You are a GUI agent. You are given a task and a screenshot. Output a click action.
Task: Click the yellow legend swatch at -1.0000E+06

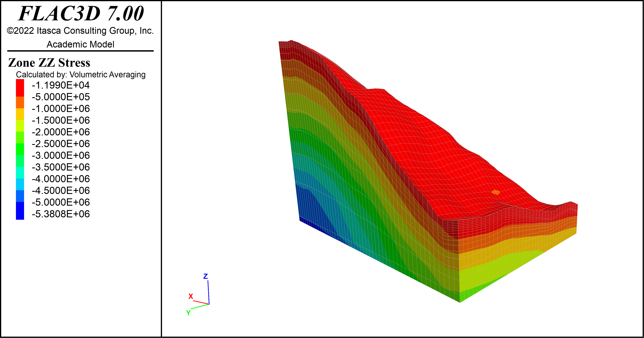pos(20,114)
